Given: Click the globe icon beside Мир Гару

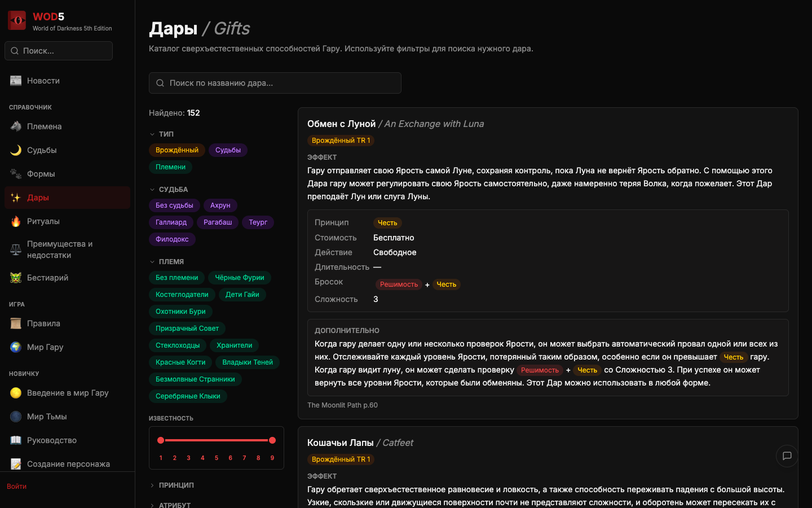Looking at the screenshot, I should (x=16, y=347).
